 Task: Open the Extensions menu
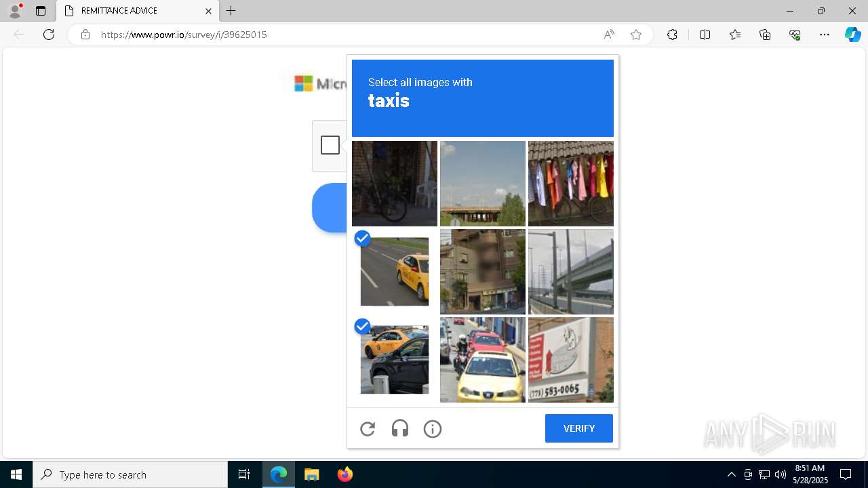coord(672,35)
